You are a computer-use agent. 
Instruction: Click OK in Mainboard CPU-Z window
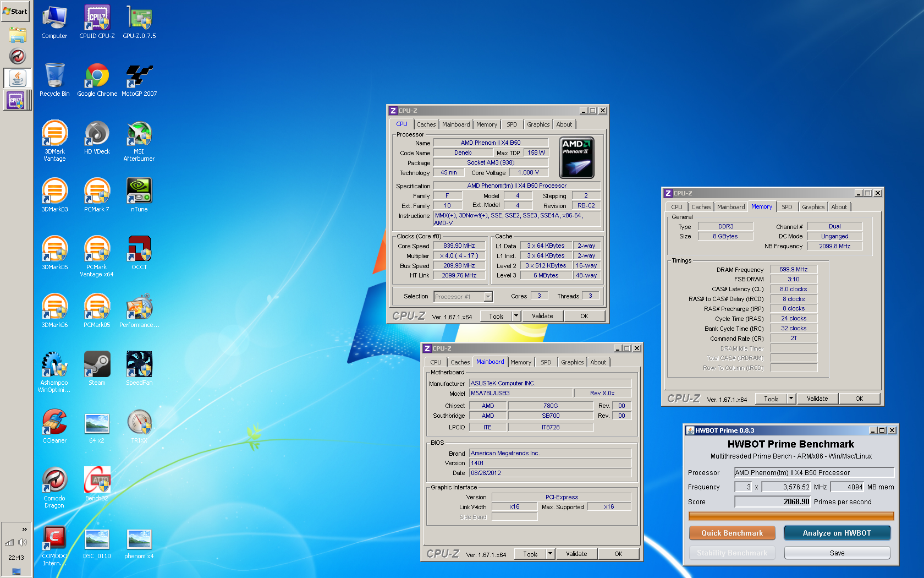coord(618,554)
